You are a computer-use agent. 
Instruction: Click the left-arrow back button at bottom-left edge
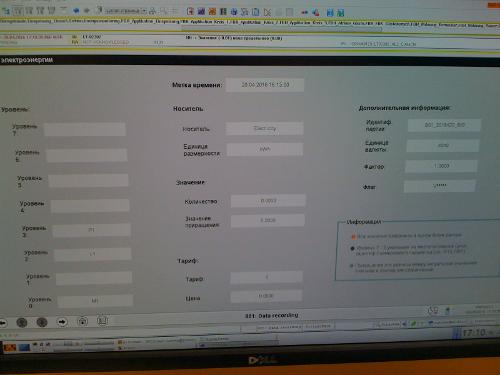3,323
